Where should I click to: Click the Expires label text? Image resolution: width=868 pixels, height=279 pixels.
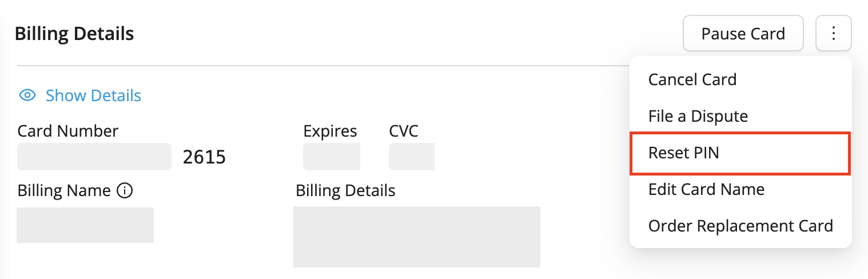pos(330,131)
